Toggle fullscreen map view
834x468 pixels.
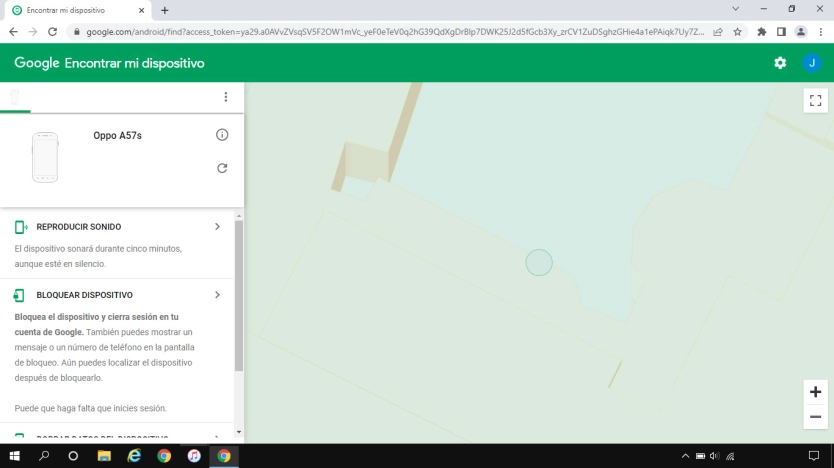[815, 101]
